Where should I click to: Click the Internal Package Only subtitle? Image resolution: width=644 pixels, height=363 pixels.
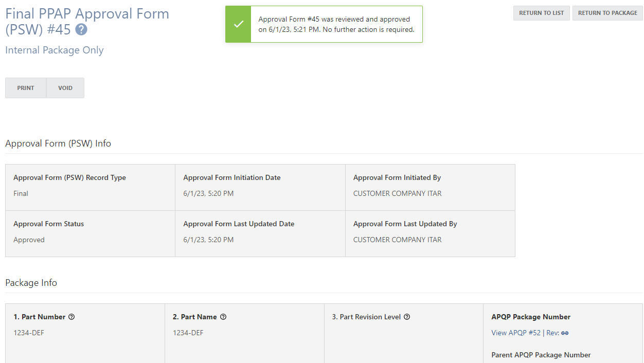tap(54, 50)
